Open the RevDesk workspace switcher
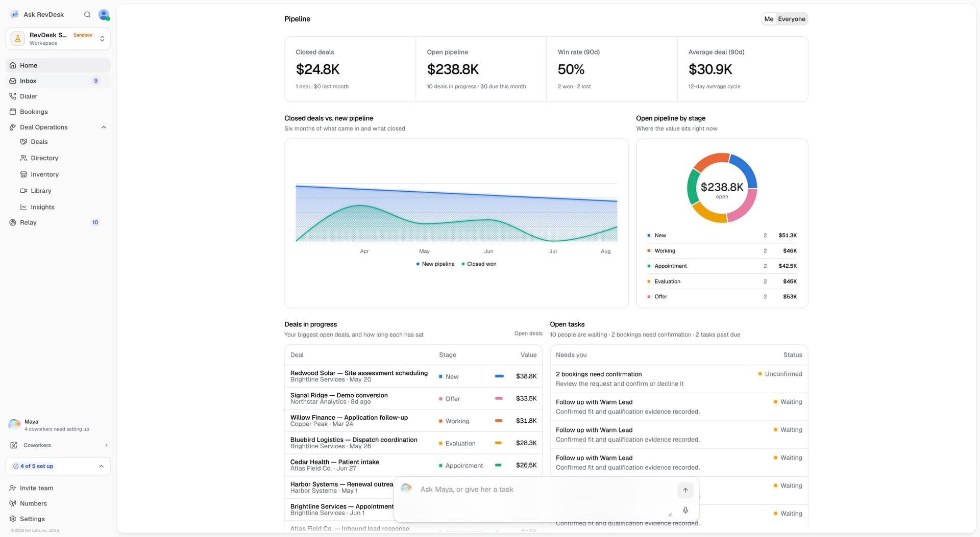The image size is (980, 537). pyautogui.click(x=58, y=39)
